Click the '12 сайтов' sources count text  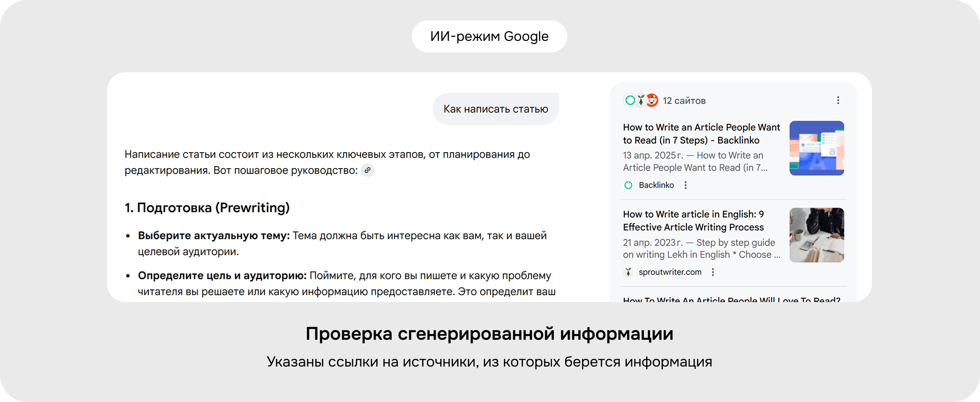[x=684, y=101]
